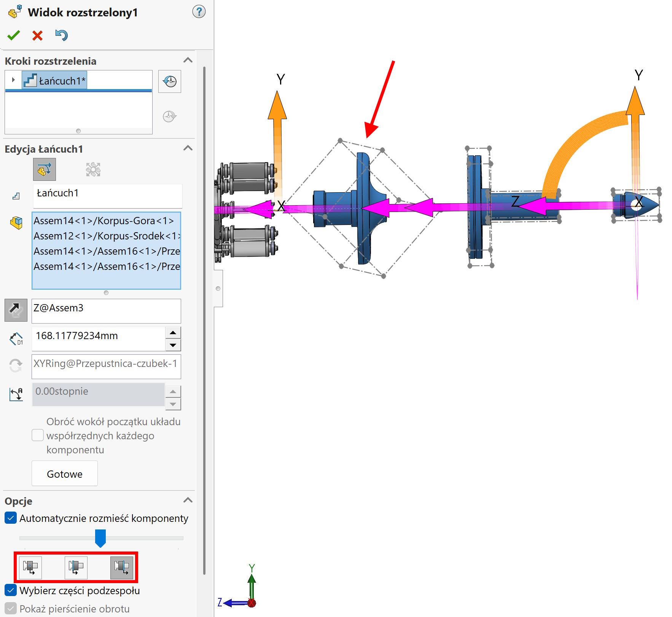Viewport: 672px width, 617px height.
Task: Collapse the Kroki rozstrzelenia section
Action: click(188, 61)
